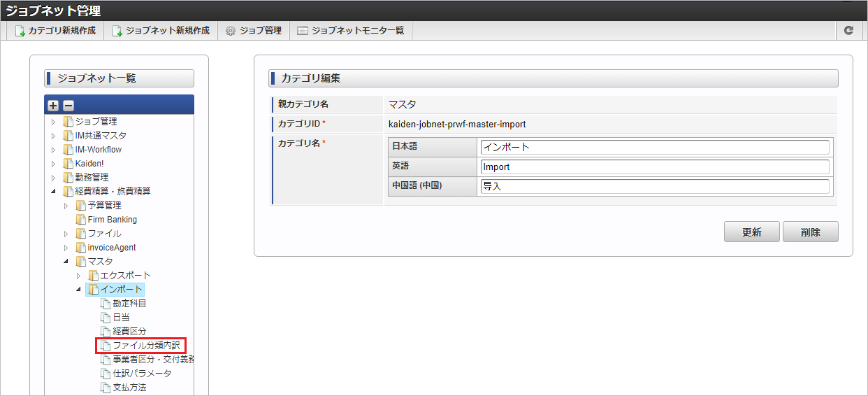Viewport: 868px width, 396px height.
Task: Open the 経費区分 jobnet item
Action: 130,332
